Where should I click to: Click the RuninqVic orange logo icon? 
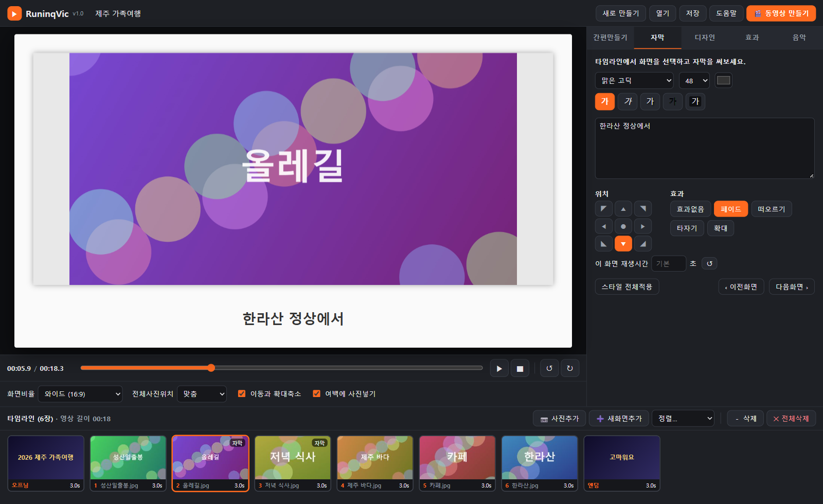click(14, 13)
